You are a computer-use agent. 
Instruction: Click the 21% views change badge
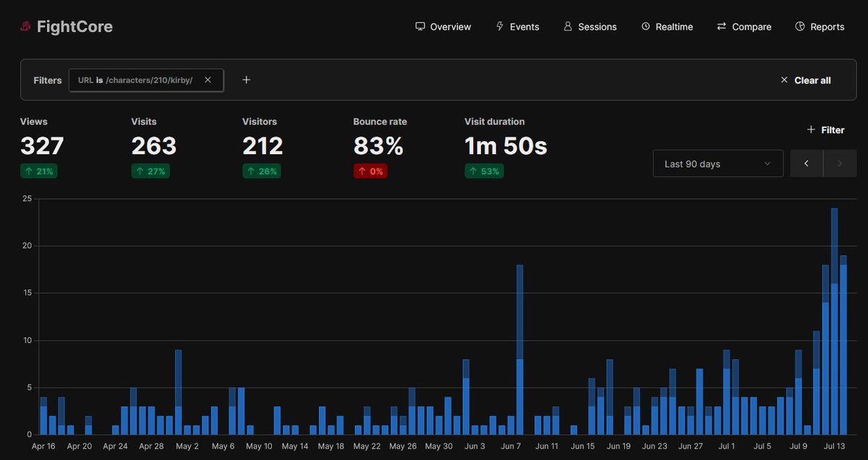coord(39,171)
